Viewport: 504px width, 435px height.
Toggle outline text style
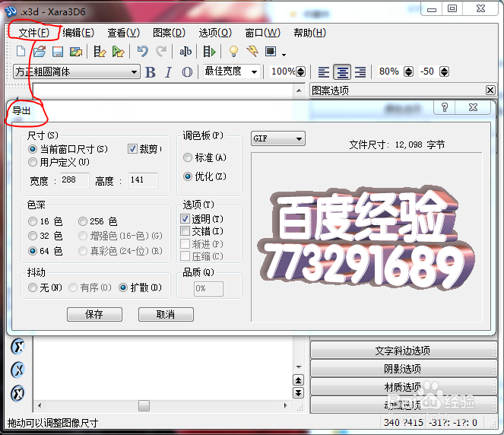[187, 72]
